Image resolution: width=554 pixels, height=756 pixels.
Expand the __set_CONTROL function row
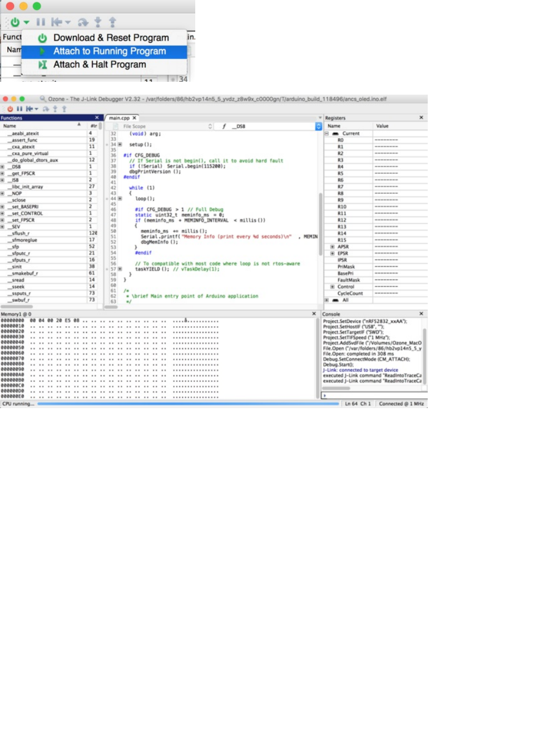click(2, 214)
